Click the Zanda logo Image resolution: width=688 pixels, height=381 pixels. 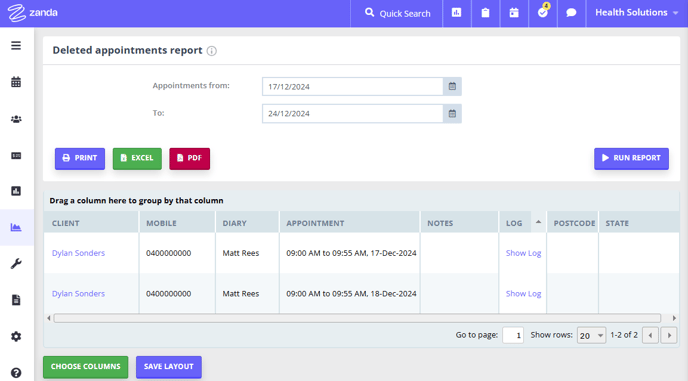point(32,13)
